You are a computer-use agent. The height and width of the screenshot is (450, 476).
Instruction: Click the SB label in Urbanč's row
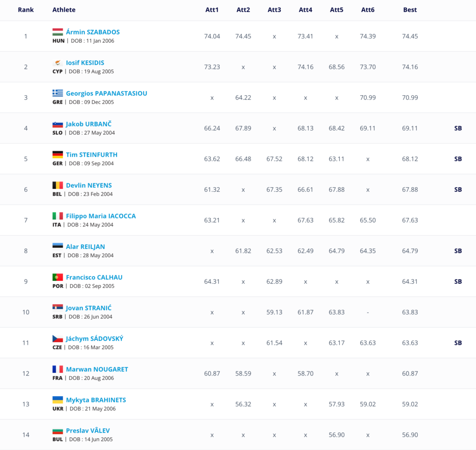pos(458,128)
